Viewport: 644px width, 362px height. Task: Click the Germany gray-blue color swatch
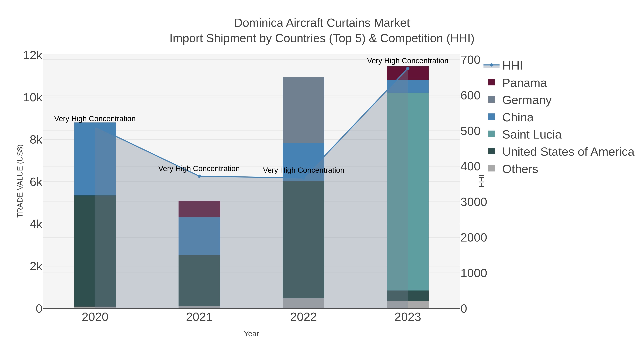click(x=492, y=99)
